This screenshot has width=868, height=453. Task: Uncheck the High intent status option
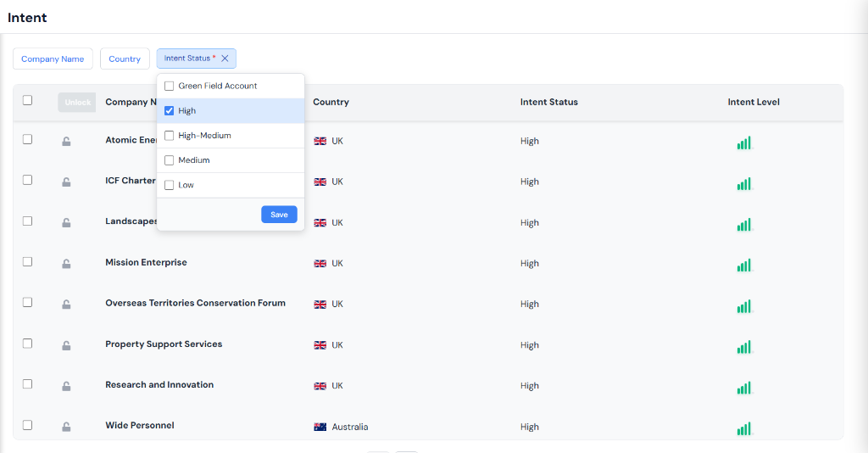[x=170, y=111]
